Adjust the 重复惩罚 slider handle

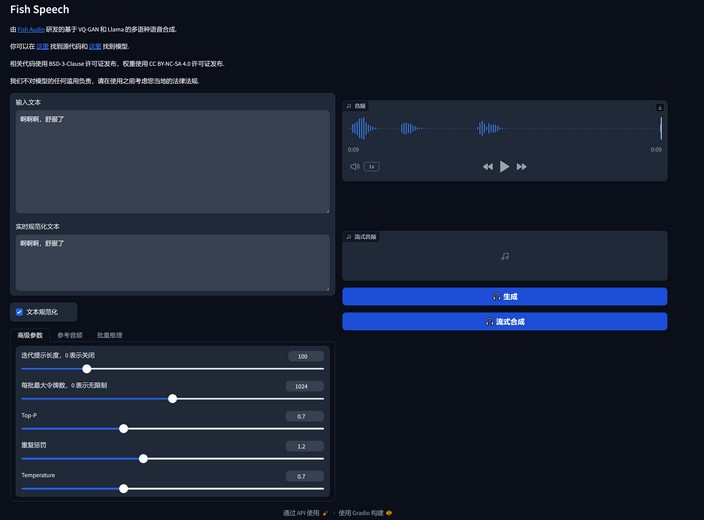click(x=143, y=459)
